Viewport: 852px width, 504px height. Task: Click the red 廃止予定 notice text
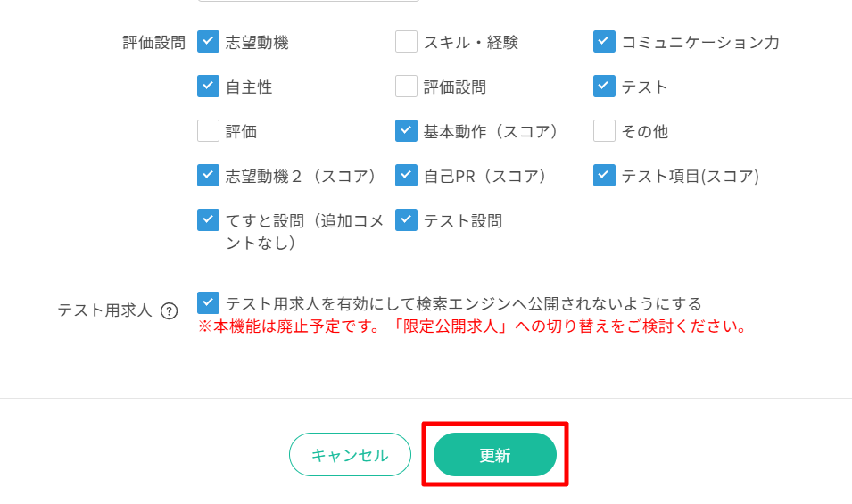coord(472,326)
